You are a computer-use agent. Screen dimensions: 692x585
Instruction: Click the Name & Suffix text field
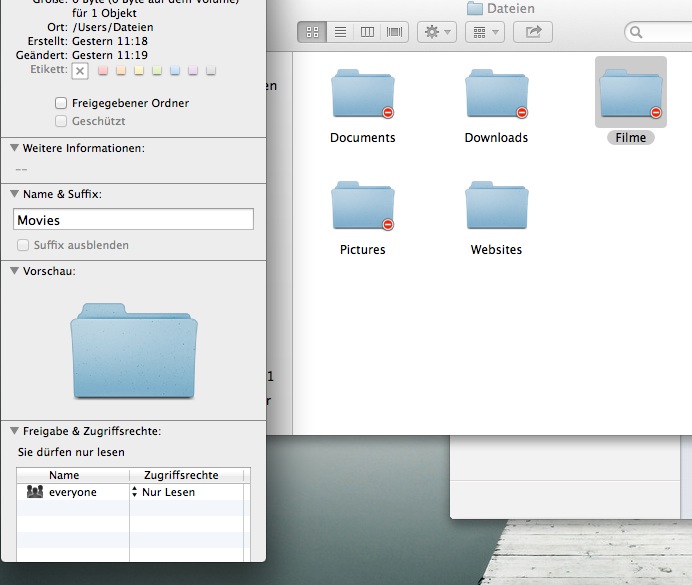133,220
